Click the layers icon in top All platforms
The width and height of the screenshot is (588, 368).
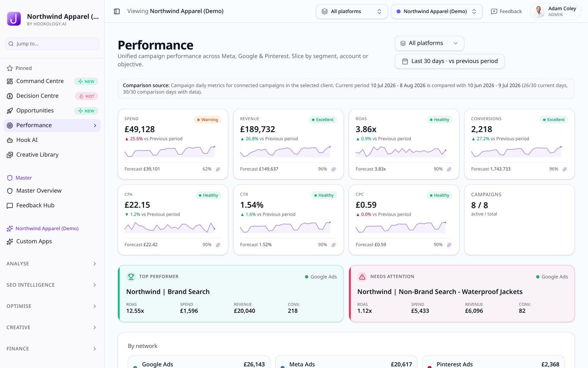(324, 11)
